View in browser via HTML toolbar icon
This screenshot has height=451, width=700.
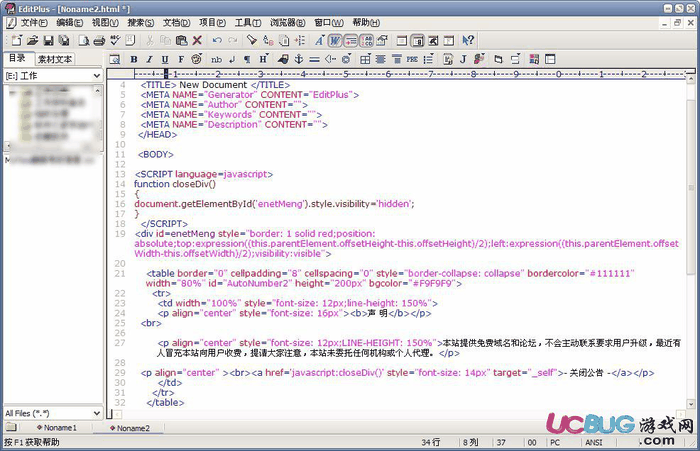(x=115, y=59)
